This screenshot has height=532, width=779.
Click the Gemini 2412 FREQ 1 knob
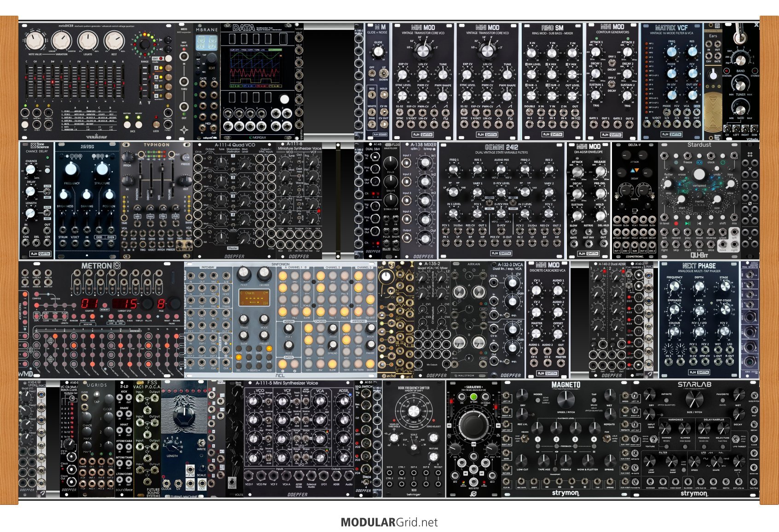[454, 170]
